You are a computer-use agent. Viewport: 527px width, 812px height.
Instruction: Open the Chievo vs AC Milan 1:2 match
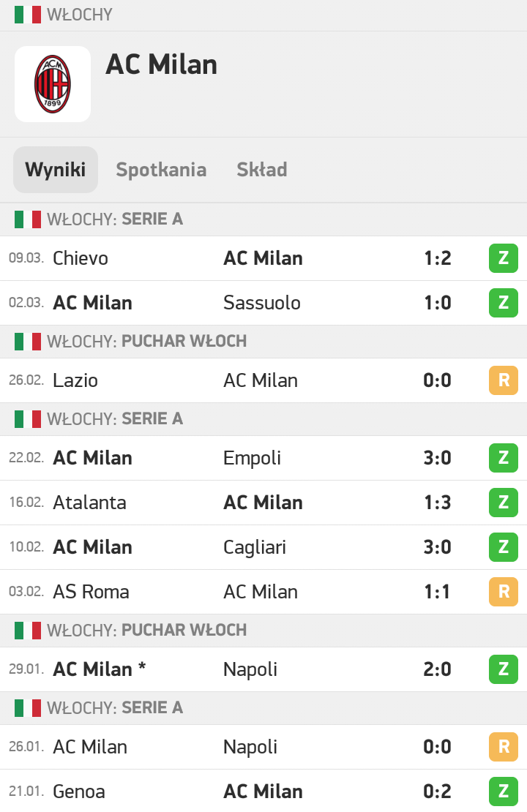click(x=263, y=258)
